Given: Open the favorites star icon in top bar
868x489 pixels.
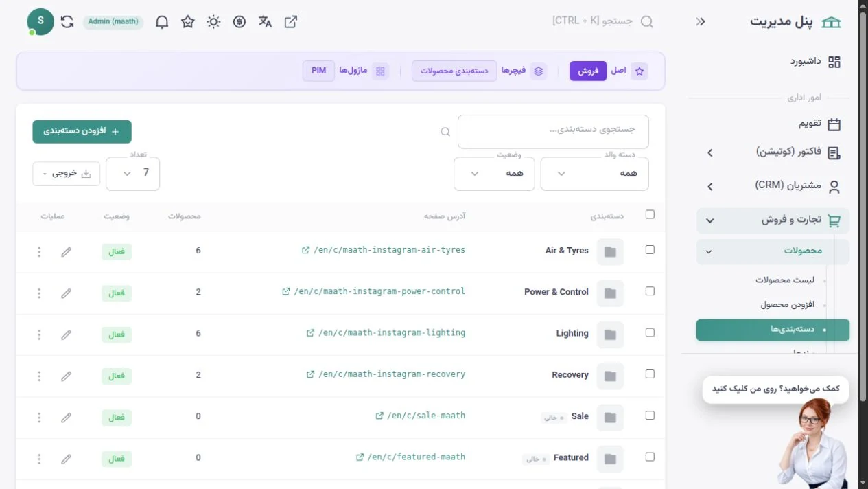Looking at the screenshot, I should tap(188, 22).
